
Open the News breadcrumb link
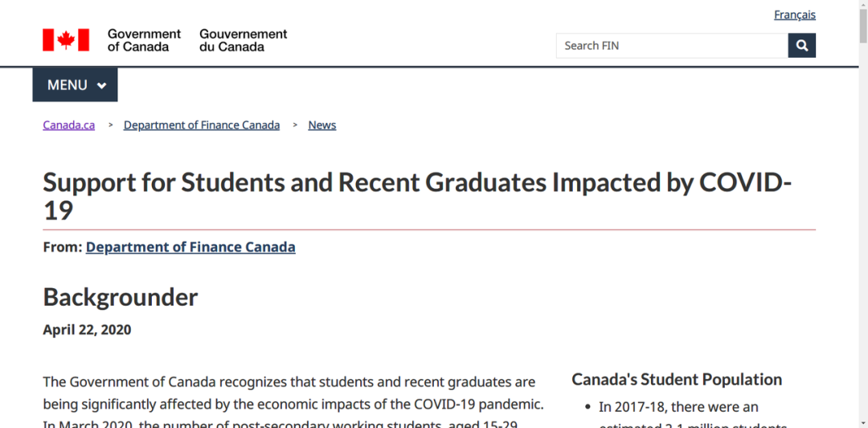[322, 126]
